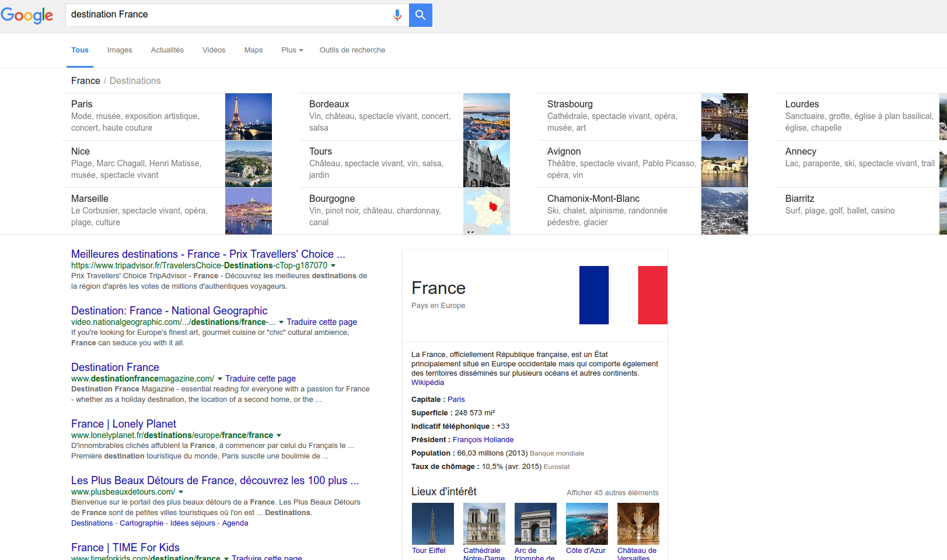947x560 pixels.
Task: Click the French flag image
Action: pos(623,295)
